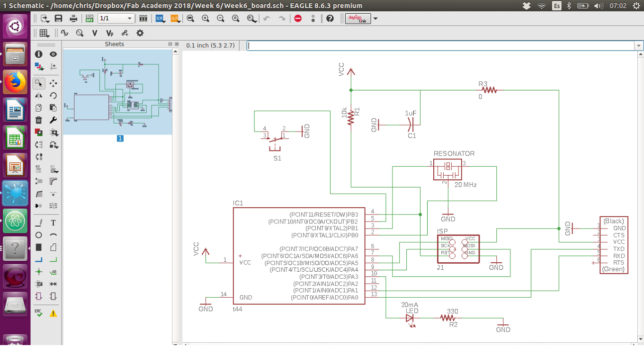The image size is (644, 346).
Task: Open the sheet selector 1/1 dropdown
Action: (x=116, y=18)
